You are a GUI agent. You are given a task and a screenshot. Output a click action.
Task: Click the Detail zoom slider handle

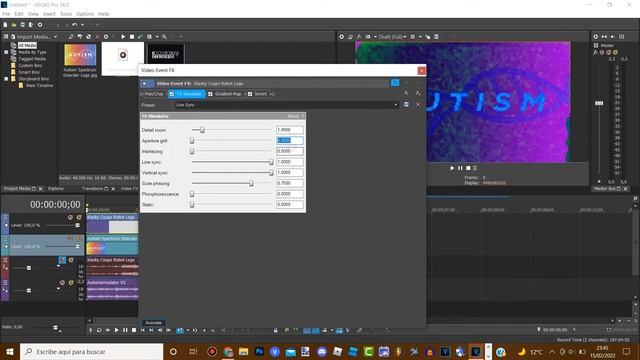(202, 130)
